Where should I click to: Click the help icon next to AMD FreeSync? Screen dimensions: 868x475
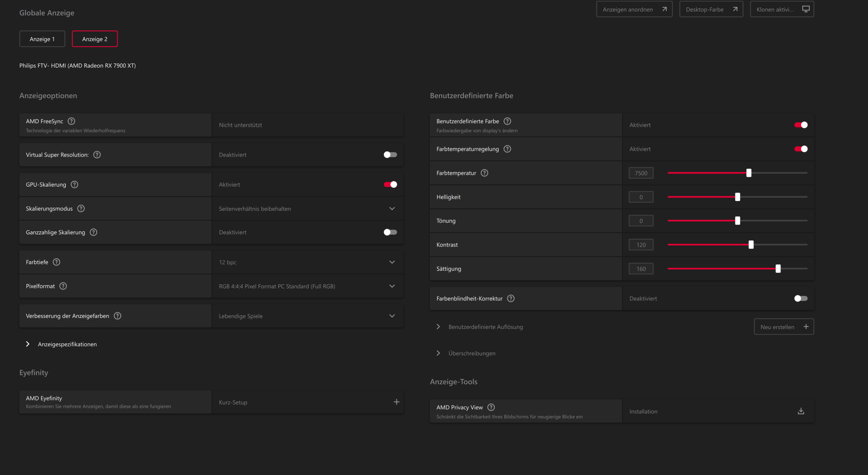[71, 121]
